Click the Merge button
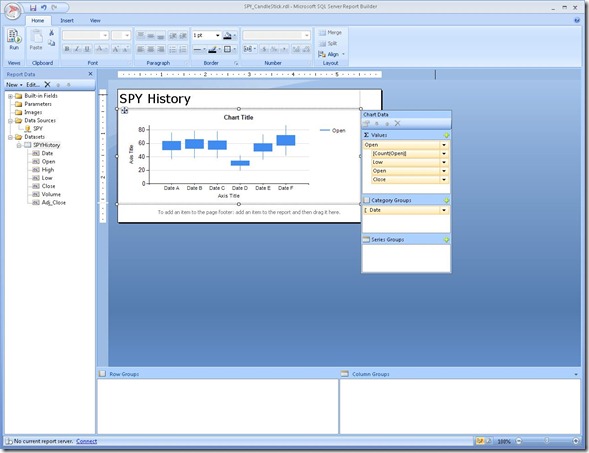Image resolution: width=589 pixels, height=453 pixels. [x=330, y=33]
